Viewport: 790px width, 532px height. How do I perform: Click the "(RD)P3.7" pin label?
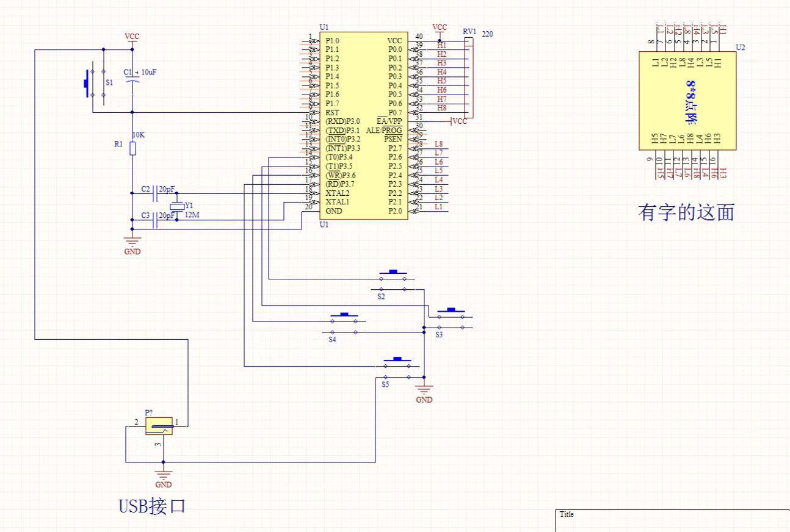pyautogui.click(x=339, y=184)
